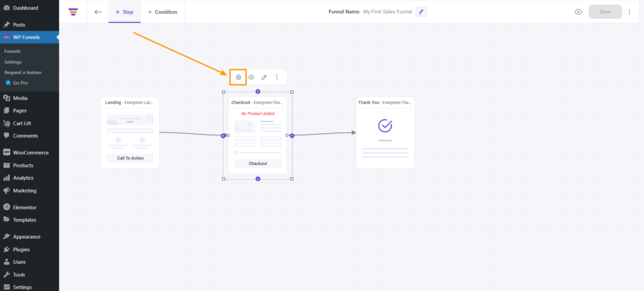
Task: Click the WooCommerce logo icon
Action: pos(6,152)
